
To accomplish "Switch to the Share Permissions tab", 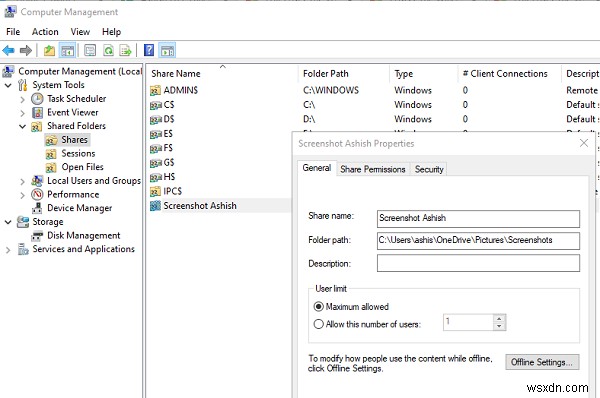I will tap(373, 169).
